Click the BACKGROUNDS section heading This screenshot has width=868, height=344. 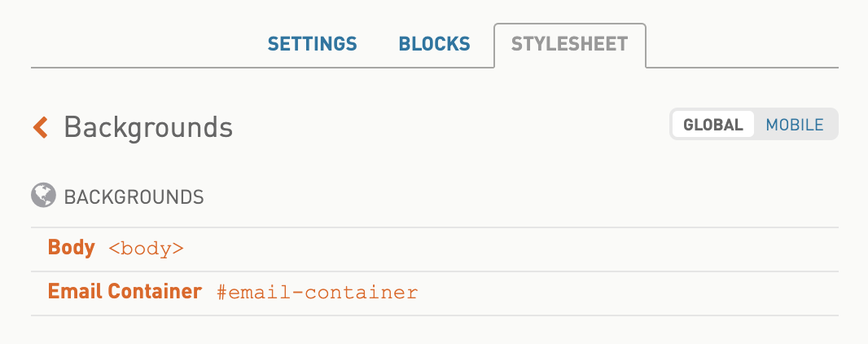(134, 196)
